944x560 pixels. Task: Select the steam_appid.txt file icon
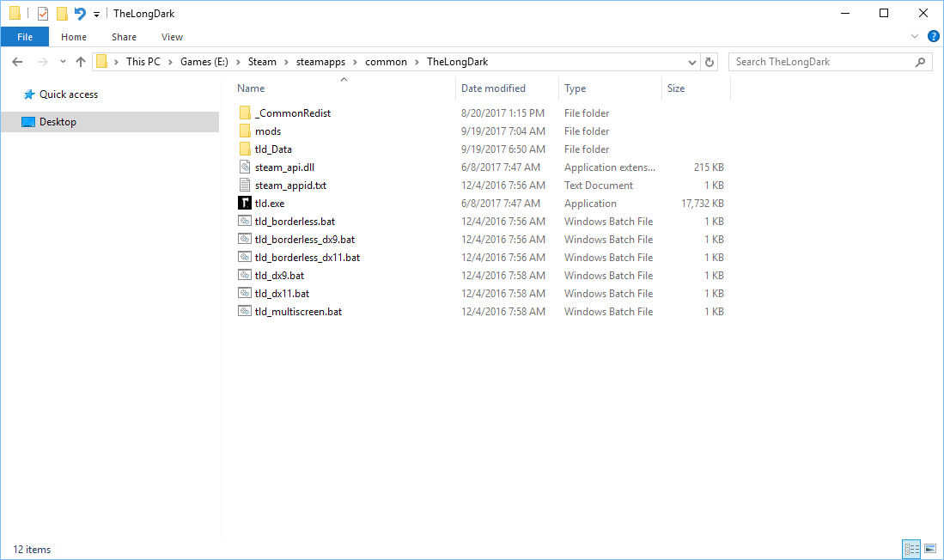pyautogui.click(x=245, y=185)
